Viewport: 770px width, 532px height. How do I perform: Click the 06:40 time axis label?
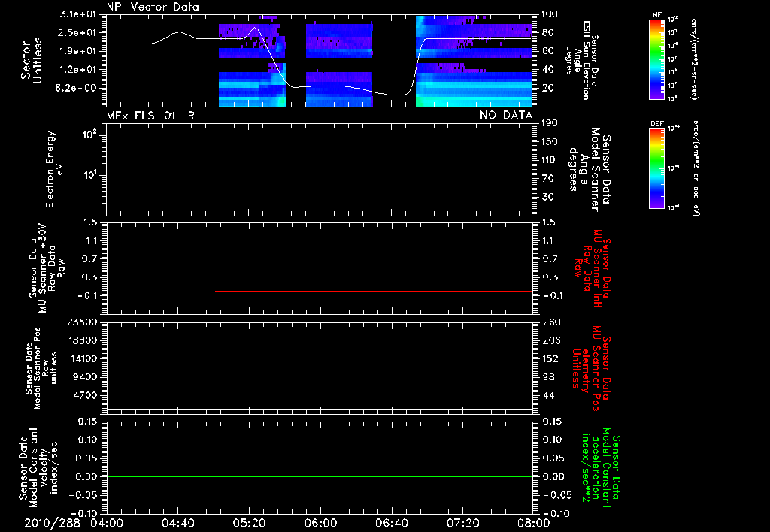391,523
